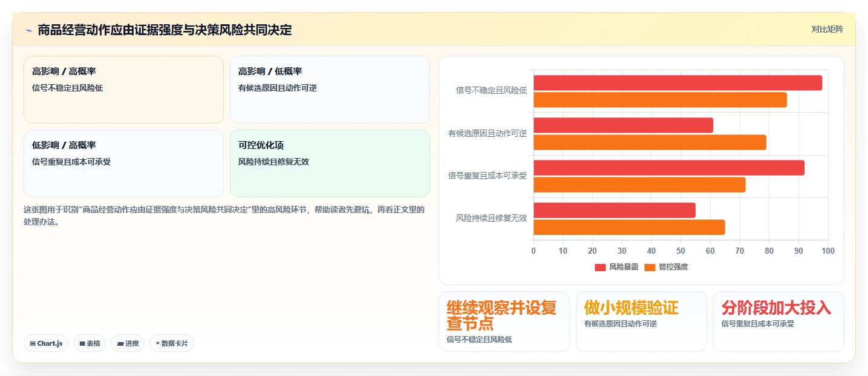The height and width of the screenshot is (376, 868).
Task: Click the main title 商品经营动作应由证据强度与决策风险共同决定
Action: [x=165, y=30]
